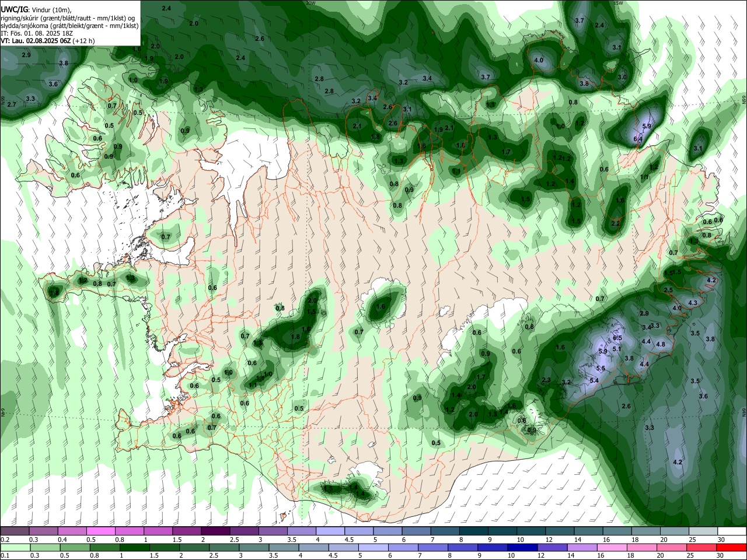
Task: Select the 5.4 precipitation value
Action: [x=594, y=380]
